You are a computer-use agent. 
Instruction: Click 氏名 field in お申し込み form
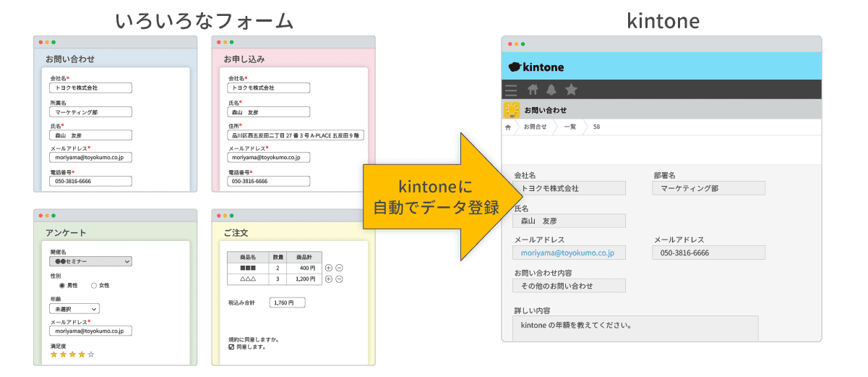coord(268,112)
